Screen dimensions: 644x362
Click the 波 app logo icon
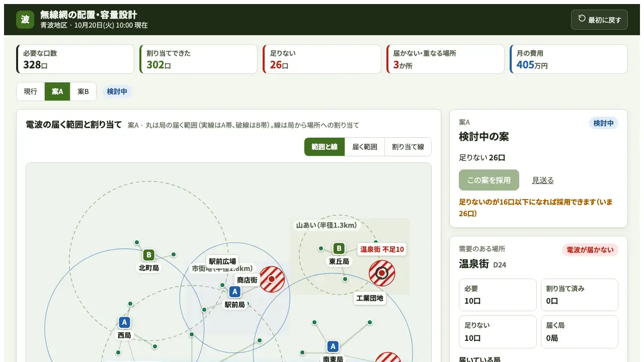point(25,20)
